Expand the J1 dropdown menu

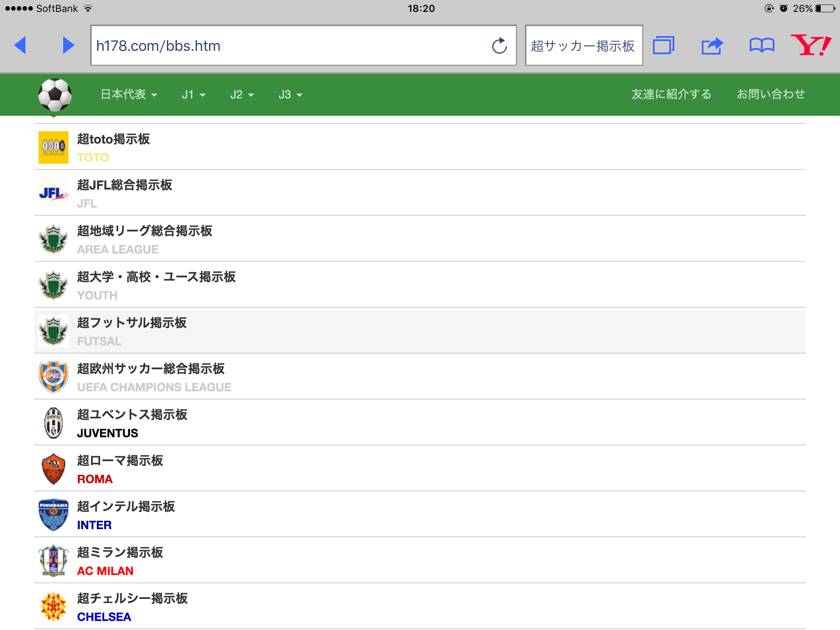(x=194, y=95)
